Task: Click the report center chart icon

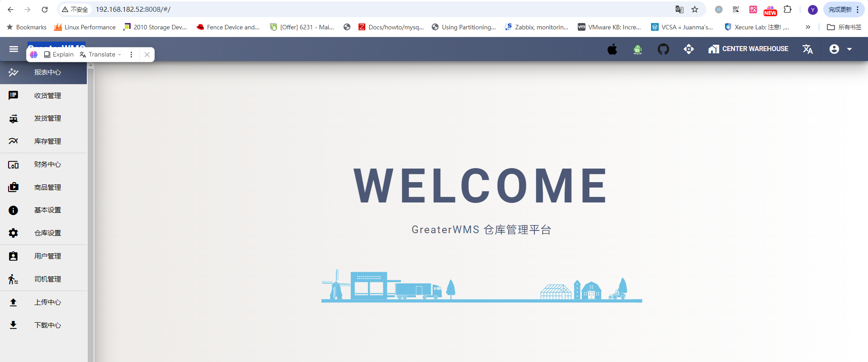Action: click(13, 72)
